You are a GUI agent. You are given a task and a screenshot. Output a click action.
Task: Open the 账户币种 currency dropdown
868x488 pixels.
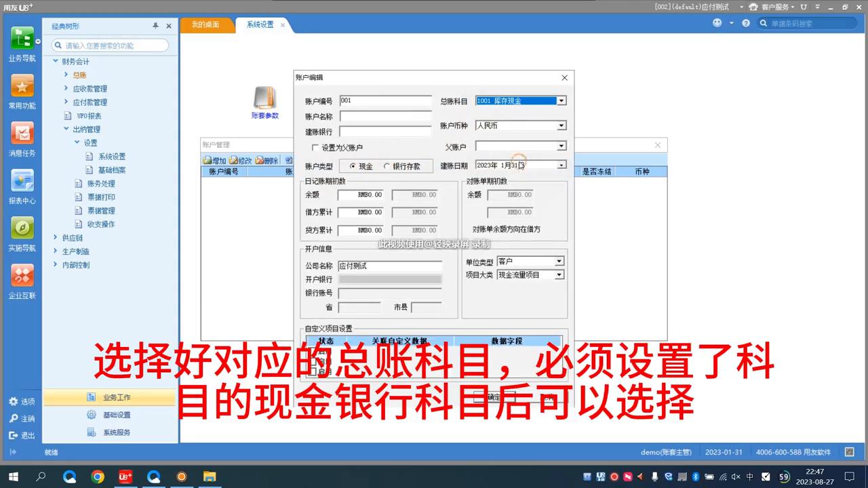coord(561,125)
